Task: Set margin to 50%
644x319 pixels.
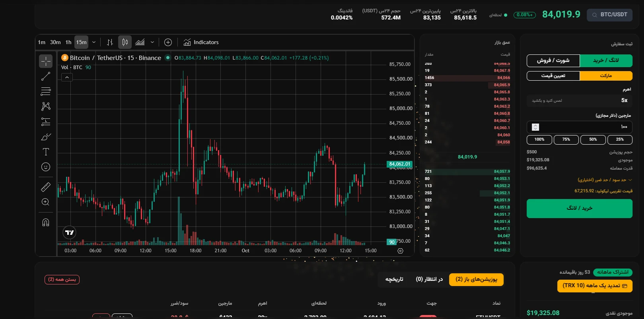Action: (593, 139)
